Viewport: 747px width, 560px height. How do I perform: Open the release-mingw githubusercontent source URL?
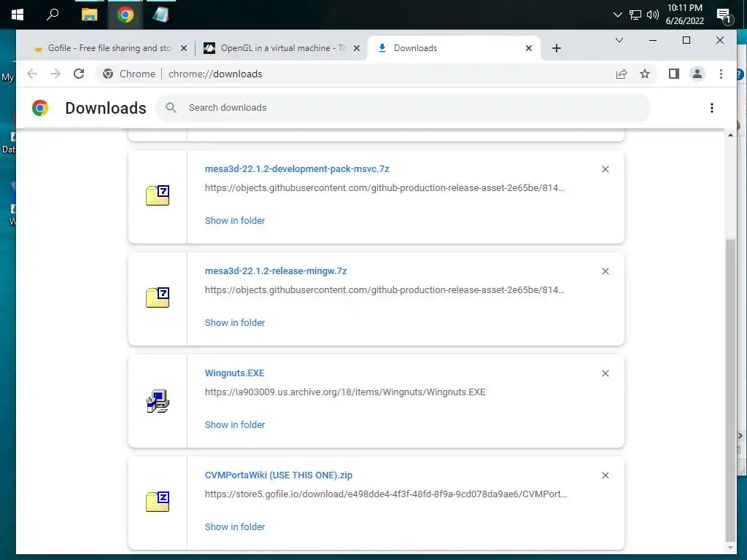tap(384, 289)
